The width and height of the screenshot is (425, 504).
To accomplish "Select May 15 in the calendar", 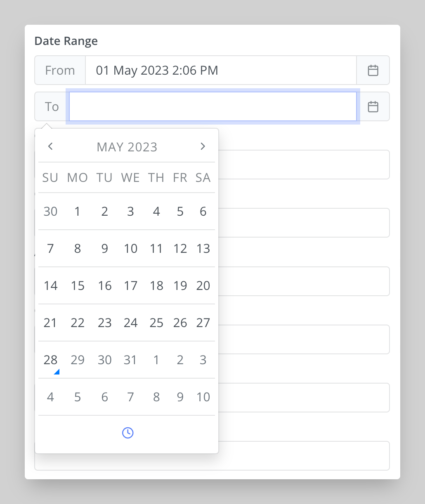I will pyautogui.click(x=78, y=285).
